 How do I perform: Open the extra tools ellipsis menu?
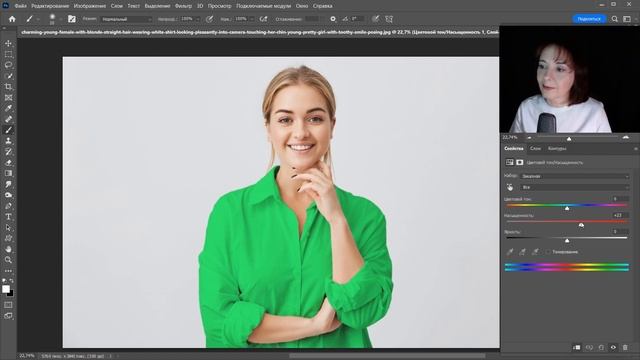click(8, 271)
